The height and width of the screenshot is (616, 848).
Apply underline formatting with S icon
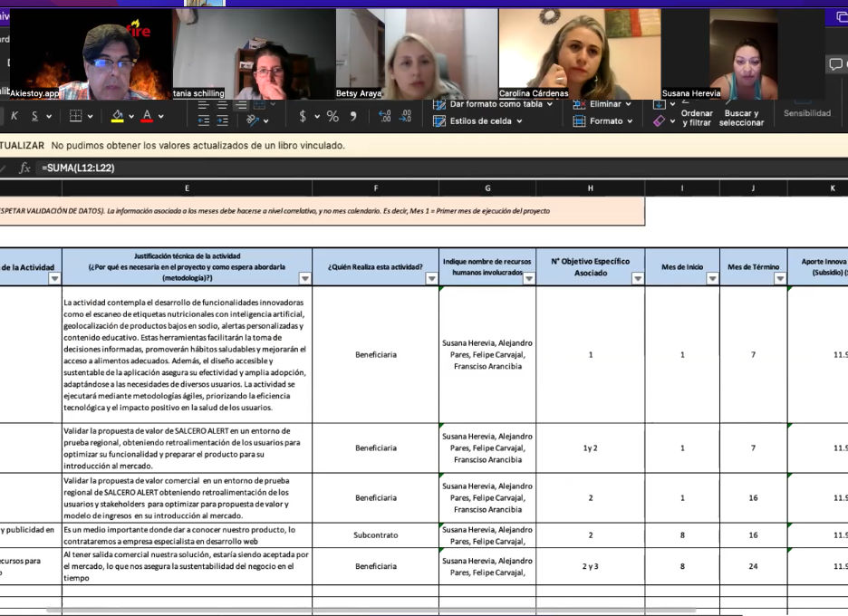(35, 116)
